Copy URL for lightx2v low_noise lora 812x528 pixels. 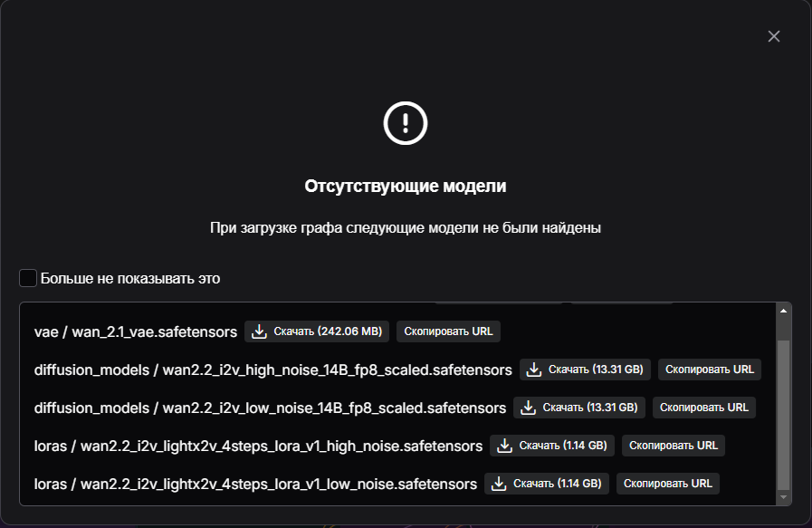(667, 484)
